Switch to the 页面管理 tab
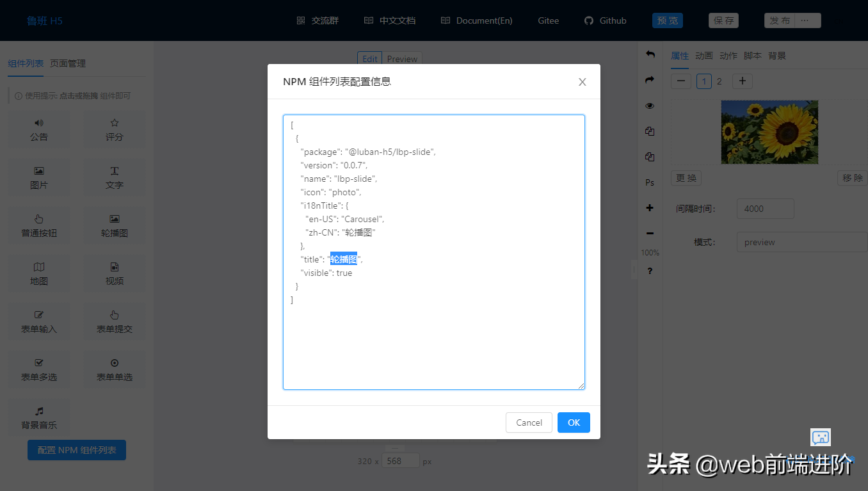 click(68, 63)
